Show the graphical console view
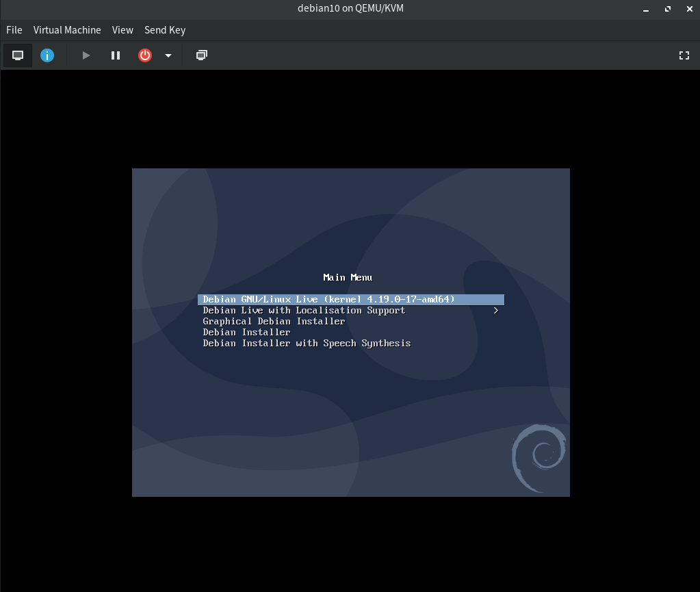The height and width of the screenshot is (592, 700). click(x=18, y=55)
